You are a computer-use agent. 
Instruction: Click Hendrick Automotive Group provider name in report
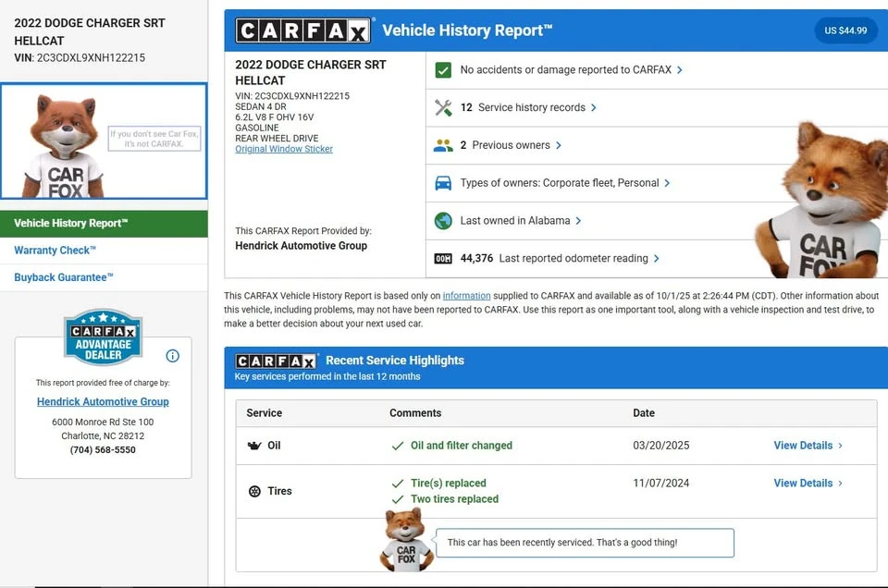[302, 246]
